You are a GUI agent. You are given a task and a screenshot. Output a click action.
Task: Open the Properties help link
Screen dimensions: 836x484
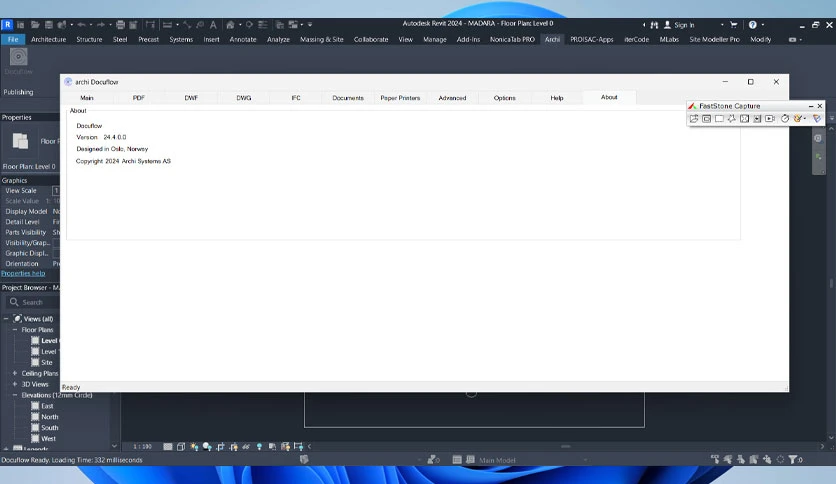click(x=23, y=273)
